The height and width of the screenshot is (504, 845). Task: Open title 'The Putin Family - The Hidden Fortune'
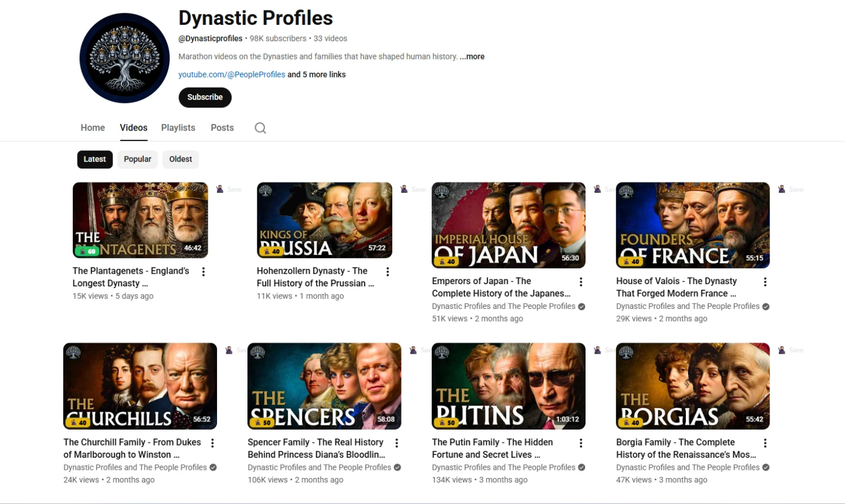492,448
